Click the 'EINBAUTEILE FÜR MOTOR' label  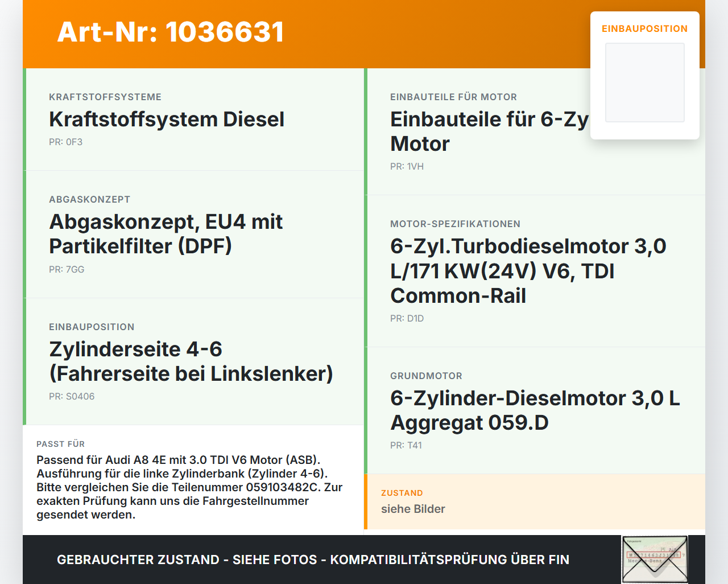(x=454, y=97)
